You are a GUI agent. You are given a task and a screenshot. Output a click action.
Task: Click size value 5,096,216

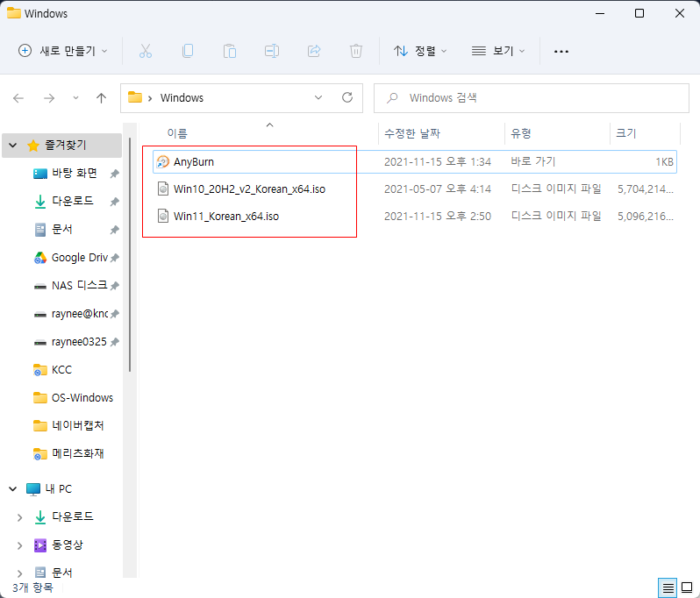click(x=645, y=217)
